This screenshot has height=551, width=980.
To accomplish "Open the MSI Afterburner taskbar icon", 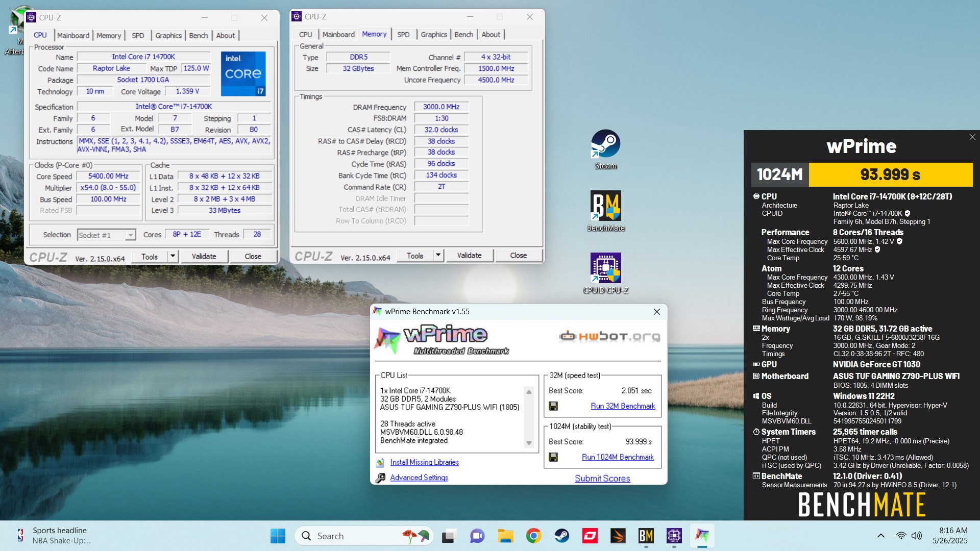I will (618, 536).
